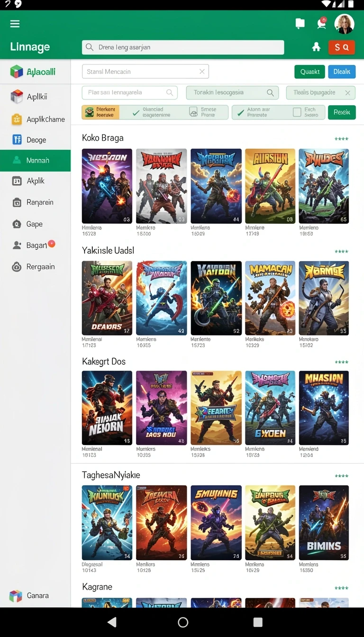The width and height of the screenshot is (364, 637).
Task: Click the green Quankt button
Action: 309,72
